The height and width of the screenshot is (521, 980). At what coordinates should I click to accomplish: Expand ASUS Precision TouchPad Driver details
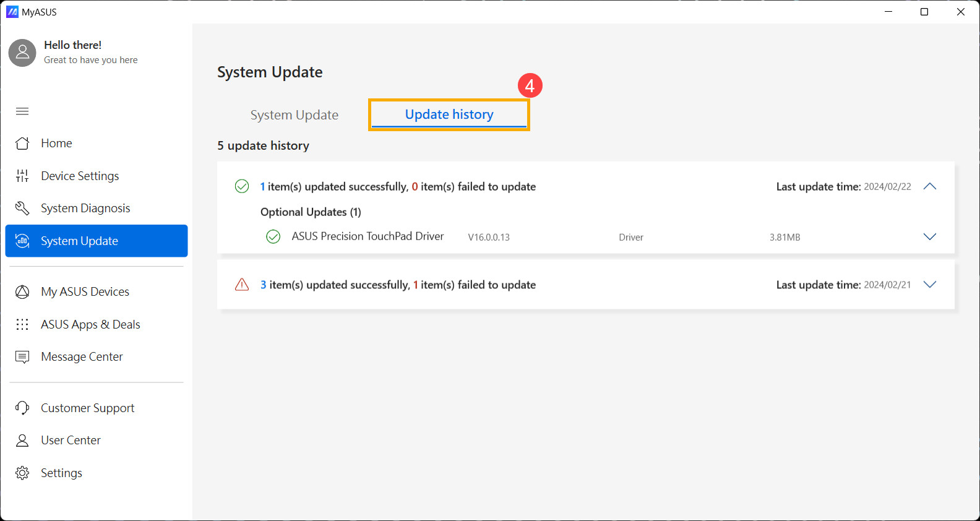[929, 236]
